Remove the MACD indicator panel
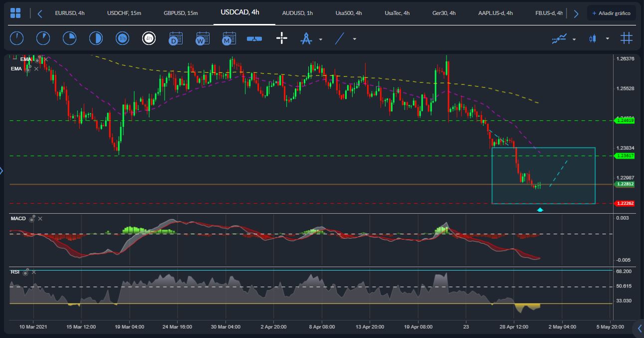This screenshot has height=338, width=644. tap(40, 219)
